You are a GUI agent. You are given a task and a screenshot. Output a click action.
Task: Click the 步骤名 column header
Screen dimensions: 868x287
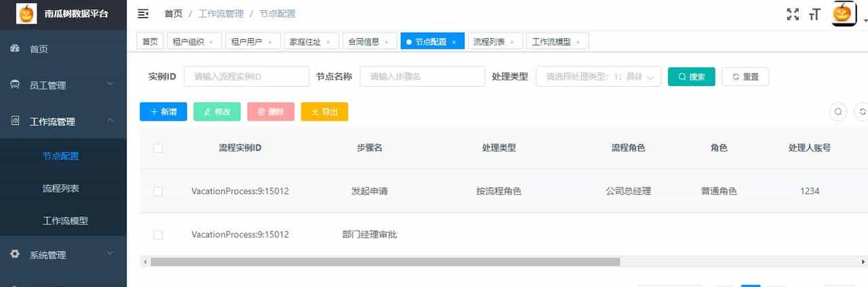coord(370,147)
